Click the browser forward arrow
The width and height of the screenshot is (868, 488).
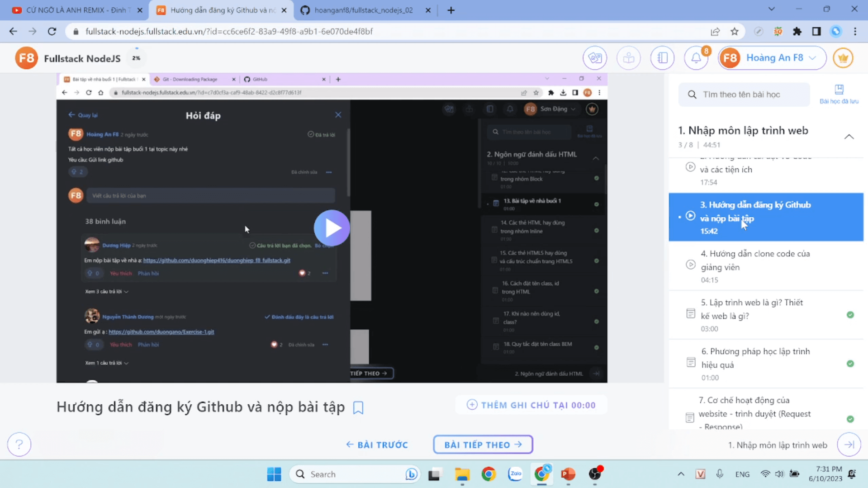click(32, 31)
